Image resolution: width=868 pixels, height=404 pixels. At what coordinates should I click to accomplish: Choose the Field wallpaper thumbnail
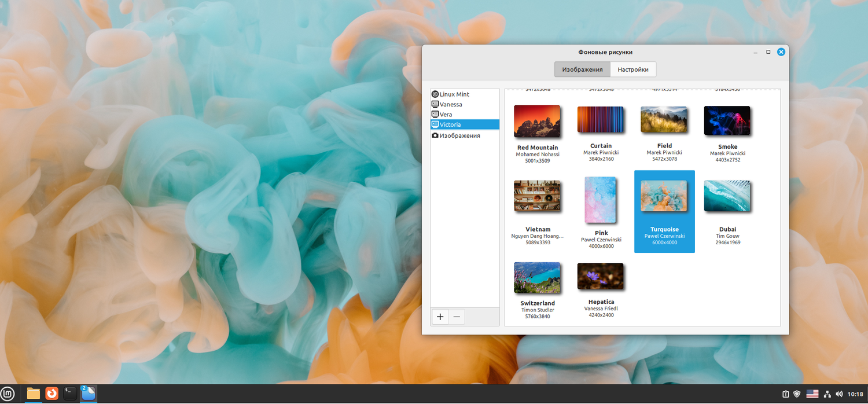click(664, 120)
